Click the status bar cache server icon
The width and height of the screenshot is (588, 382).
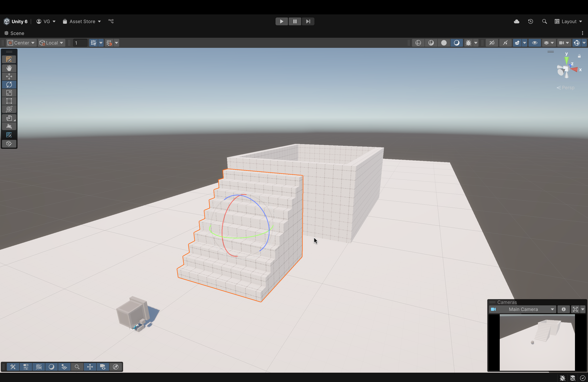(573, 378)
